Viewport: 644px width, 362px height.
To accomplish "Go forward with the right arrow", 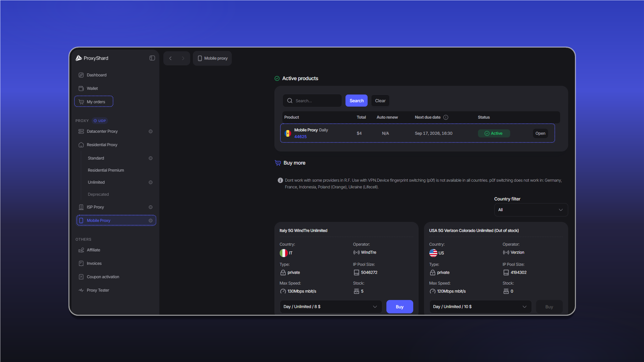I will pos(183,58).
